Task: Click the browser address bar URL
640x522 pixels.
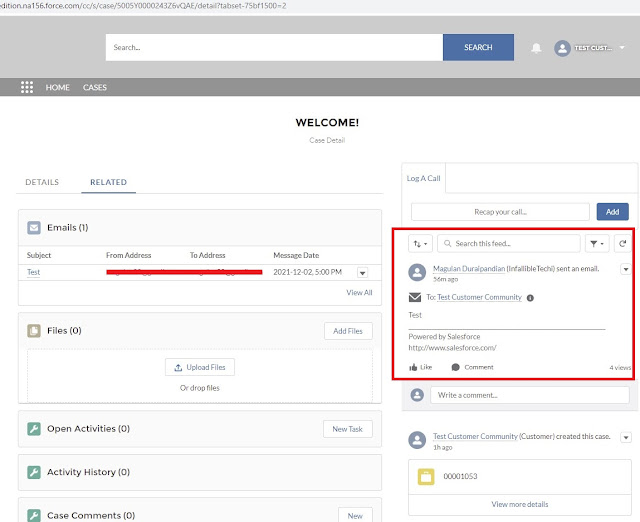Action: click(143, 6)
